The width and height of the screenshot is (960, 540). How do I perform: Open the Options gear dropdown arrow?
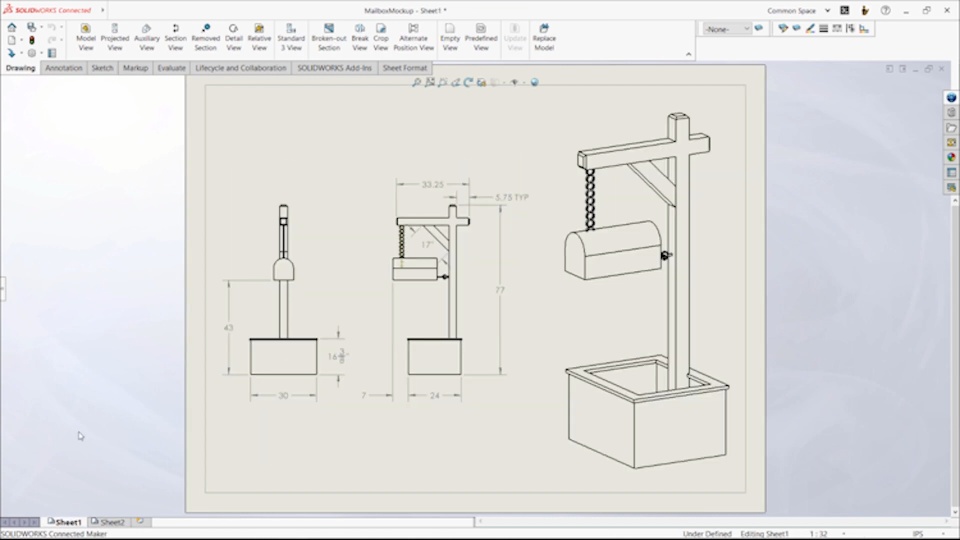41,53
